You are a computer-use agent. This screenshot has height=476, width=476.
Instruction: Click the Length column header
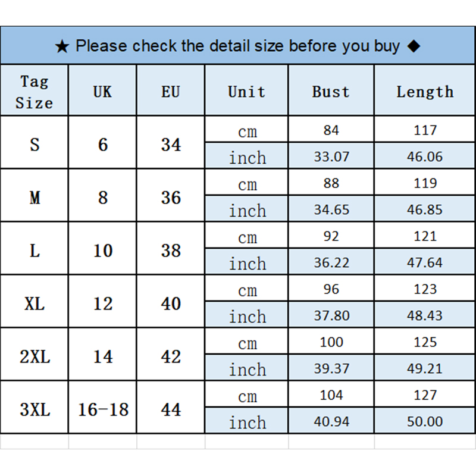point(425,92)
